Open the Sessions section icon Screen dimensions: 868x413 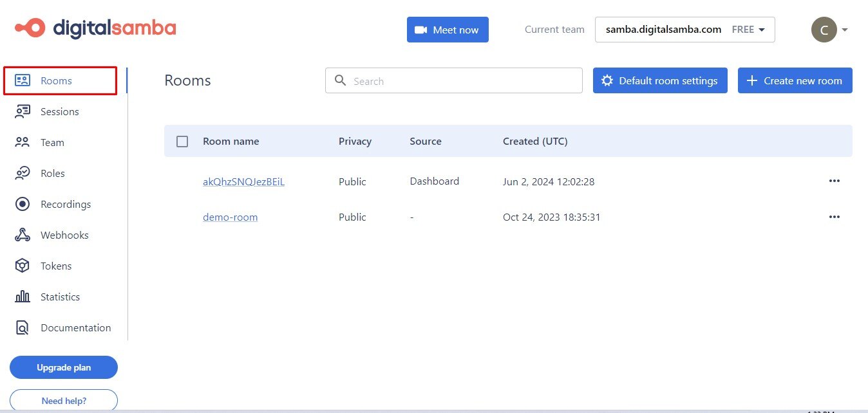click(x=23, y=111)
